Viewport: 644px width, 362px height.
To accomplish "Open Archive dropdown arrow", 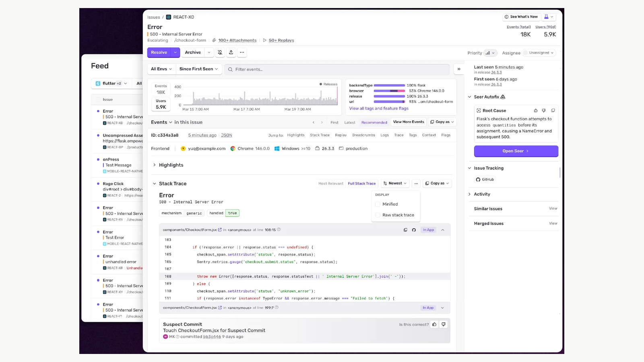I will point(209,52).
